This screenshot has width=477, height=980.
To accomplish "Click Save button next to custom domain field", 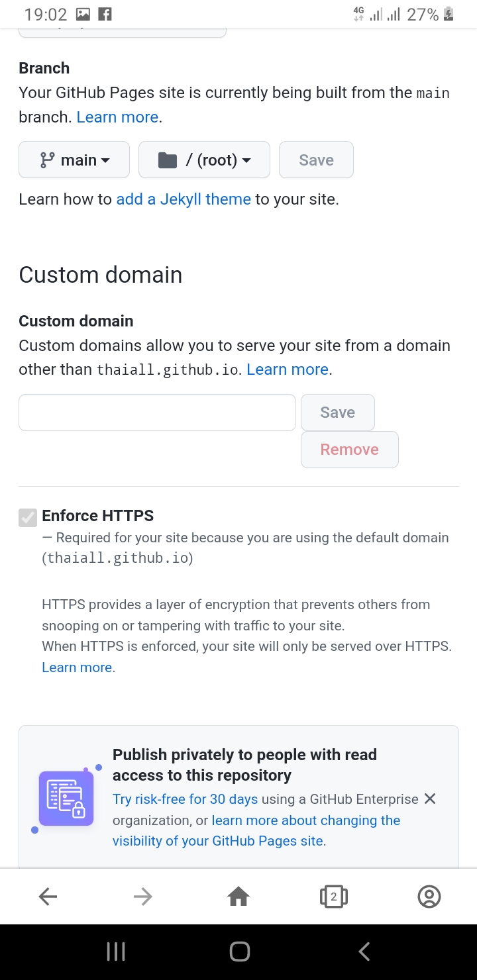I will click(x=338, y=413).
